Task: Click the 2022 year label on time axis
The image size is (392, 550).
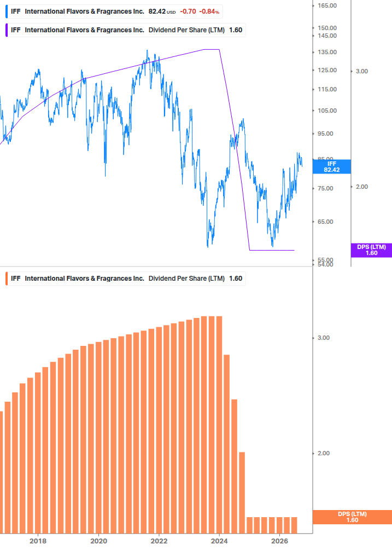Action: [159, 541]
